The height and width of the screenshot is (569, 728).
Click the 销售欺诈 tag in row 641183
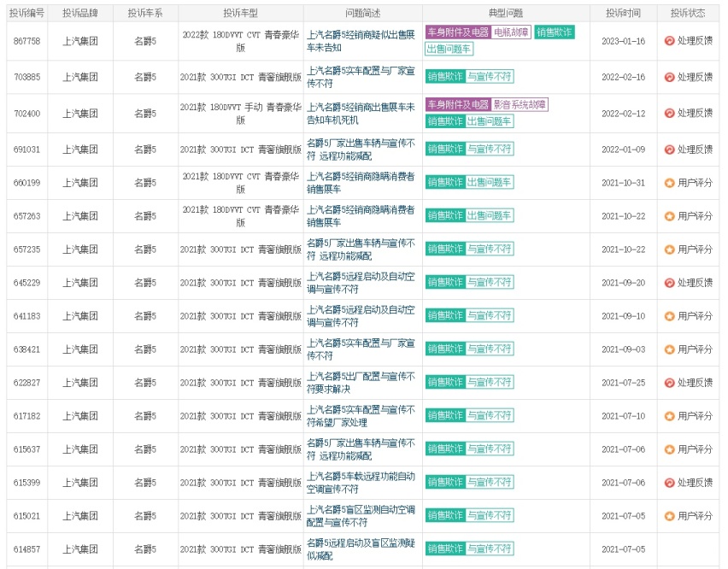point(445,315)
